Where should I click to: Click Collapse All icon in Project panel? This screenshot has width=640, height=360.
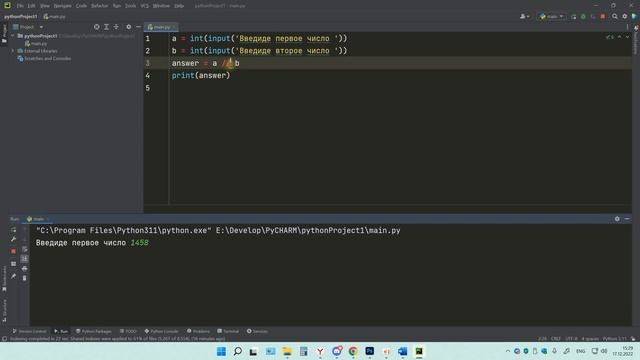(116, 27)
